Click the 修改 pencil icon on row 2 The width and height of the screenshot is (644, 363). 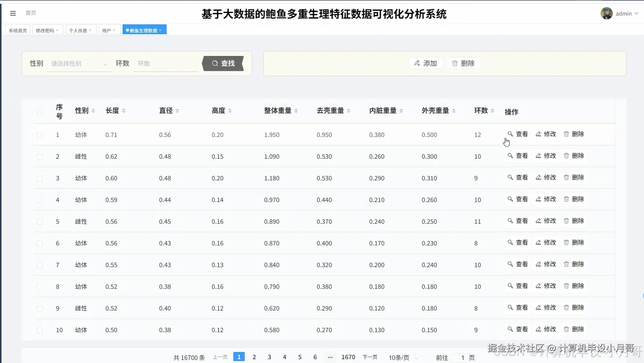pos(538,156)
